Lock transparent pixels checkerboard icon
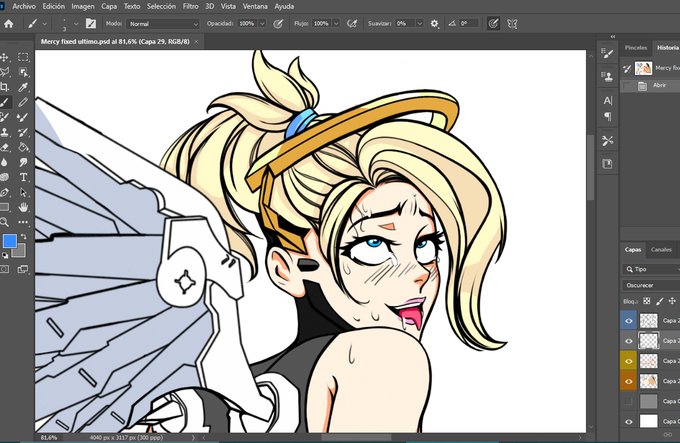The image size is (680, 443). (x=646, y=301)
